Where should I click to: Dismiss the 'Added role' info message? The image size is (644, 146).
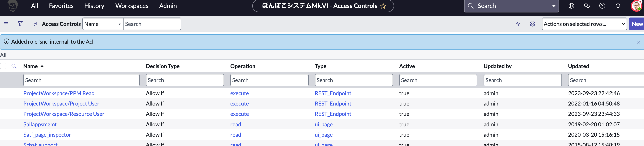[638, 42]
